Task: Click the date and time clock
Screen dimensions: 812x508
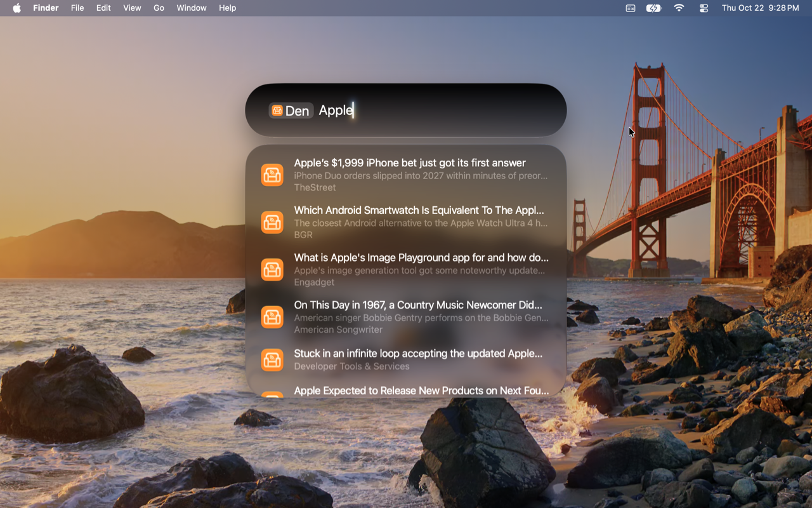Action: pos(761,8)
